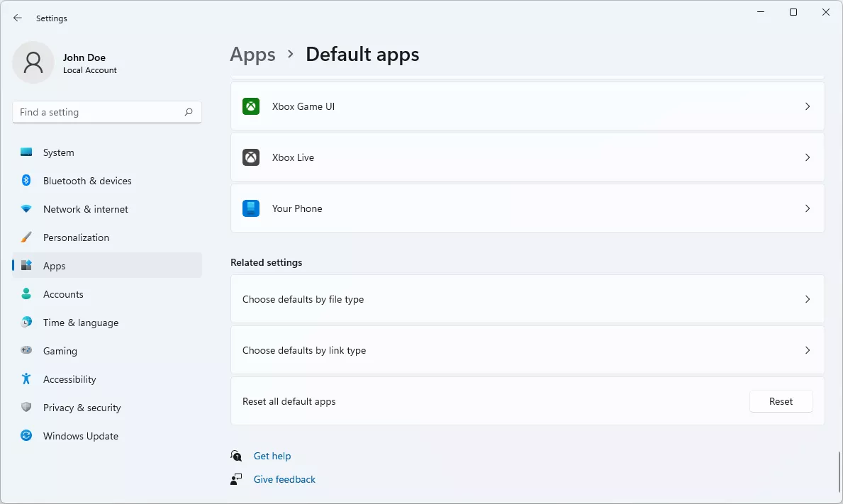Screen dimensions: 843x504
Task: Click the Xbox Game UI label
Action: click(x=303, y=106)
